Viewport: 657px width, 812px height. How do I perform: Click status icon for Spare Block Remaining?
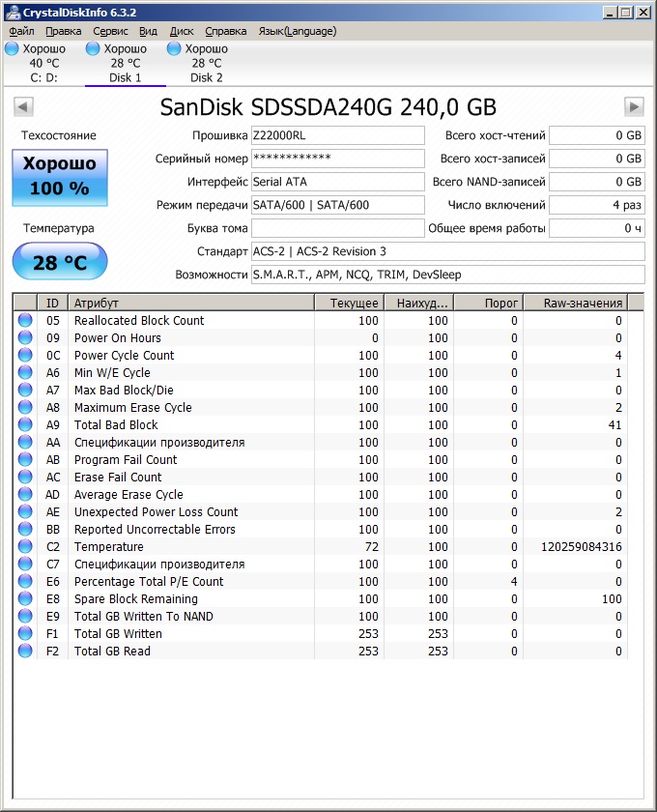click(x=25, y=599)
